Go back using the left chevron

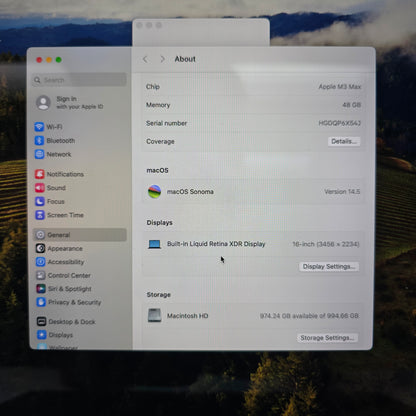pos(145,59)
